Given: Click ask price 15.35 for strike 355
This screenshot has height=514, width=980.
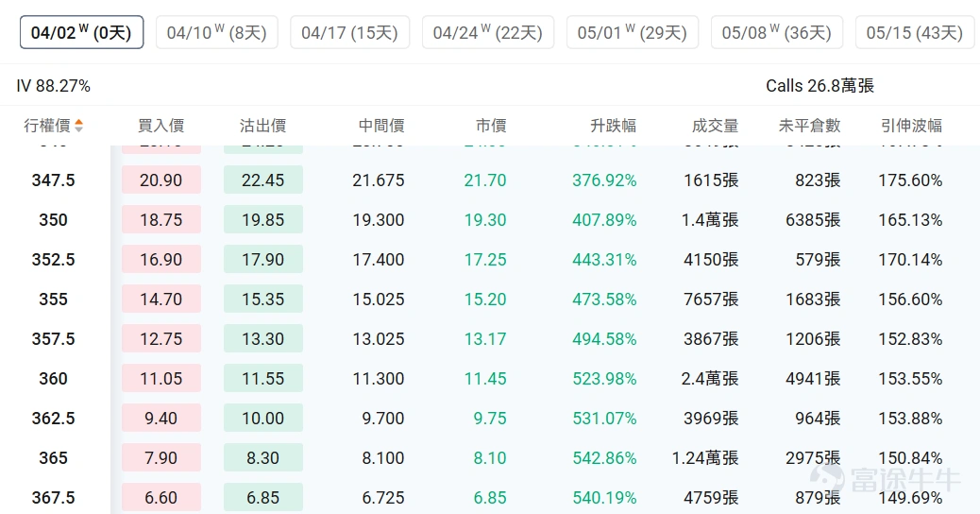Looking at the screenshot, I should [x=263, y=299].
